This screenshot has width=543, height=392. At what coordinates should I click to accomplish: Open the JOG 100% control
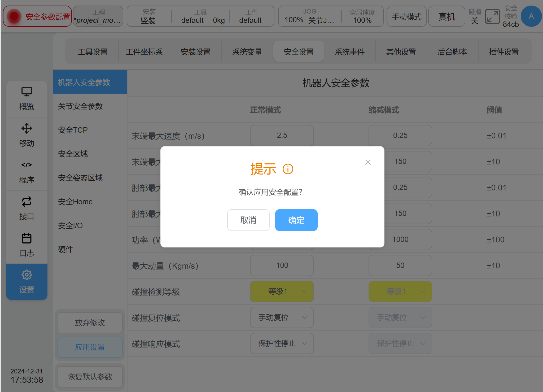click(x=309, y=16)
